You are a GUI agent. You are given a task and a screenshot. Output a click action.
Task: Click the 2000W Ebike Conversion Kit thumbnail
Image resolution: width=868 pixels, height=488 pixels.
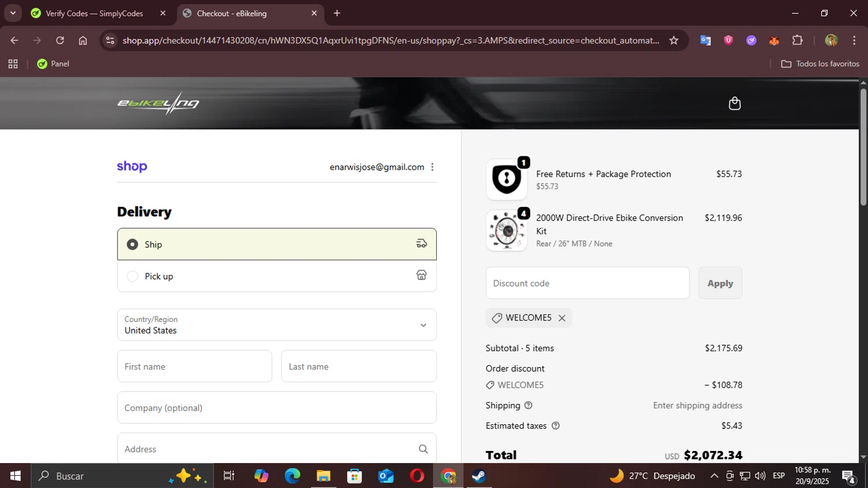[506, 230]
